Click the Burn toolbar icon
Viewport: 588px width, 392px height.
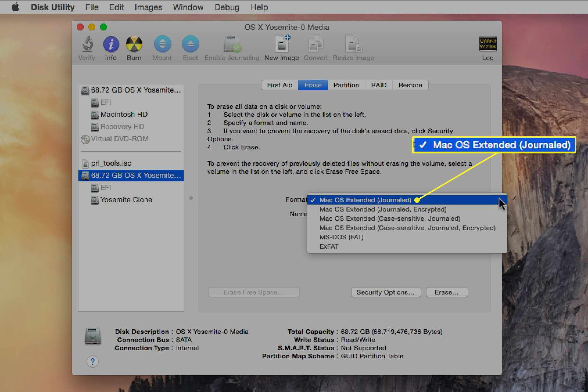(x=134, y=44)
